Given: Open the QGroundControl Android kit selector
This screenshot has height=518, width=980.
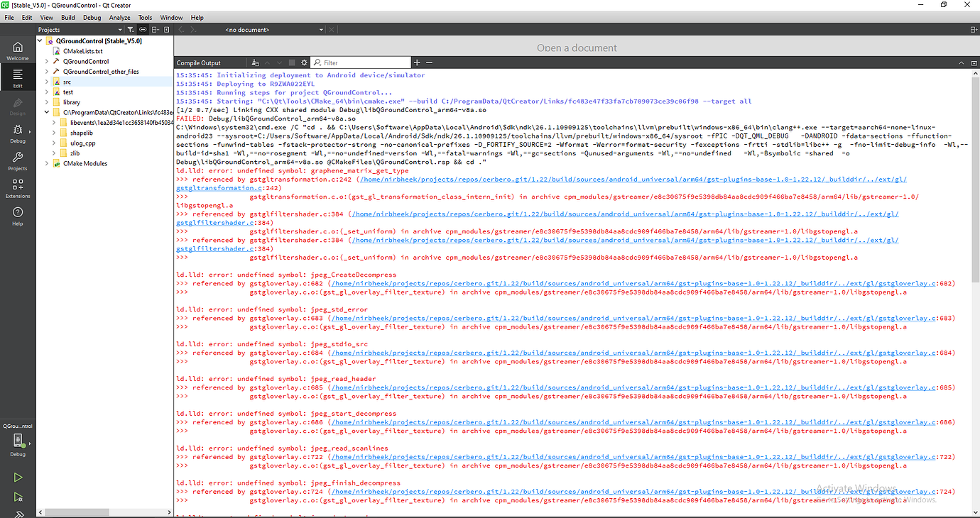Looking at the screenshot, I should [18, 440].
